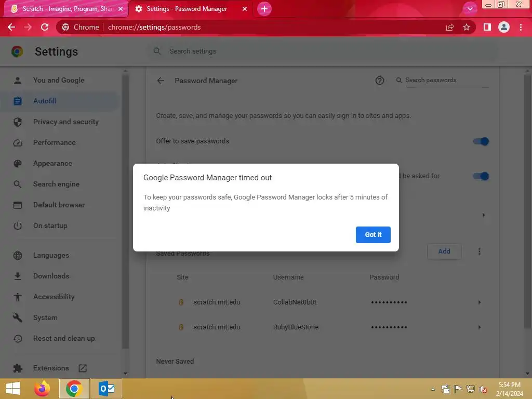Dismiss dialog with Got it button
The width and height of the screenshot is (532, 399).
point(373,234)
